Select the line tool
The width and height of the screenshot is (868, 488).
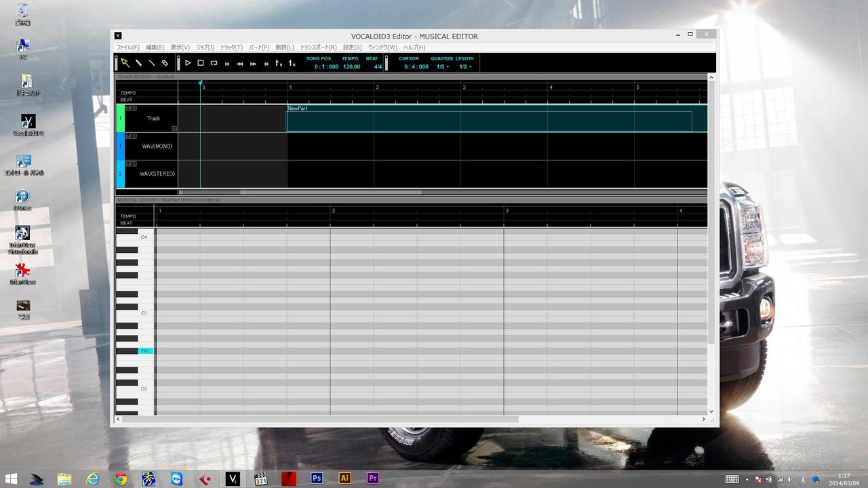pos(152,63)
